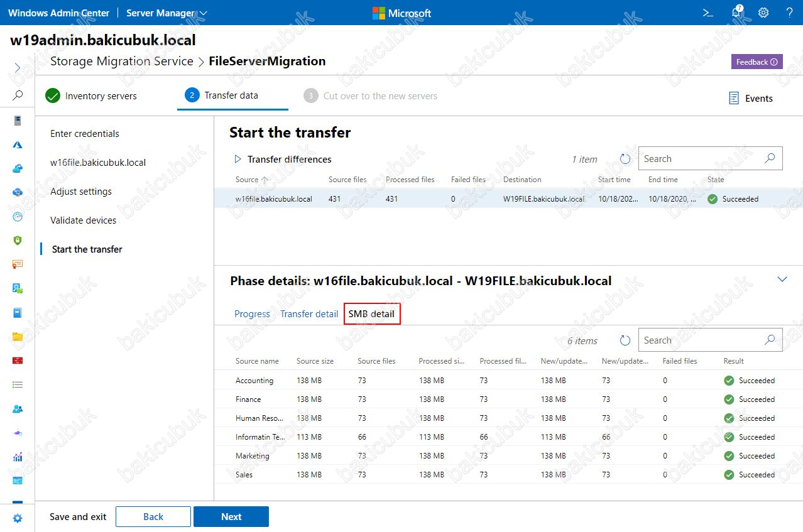This screenshot has width=803, height=532.
Task: Refresh the transfer list
Action: click(625, 159)
